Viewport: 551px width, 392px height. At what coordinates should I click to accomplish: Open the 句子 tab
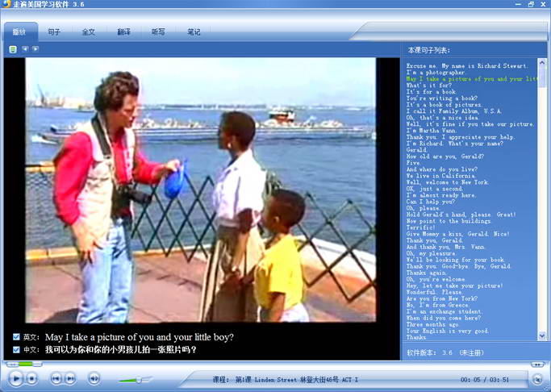click(x=54, y=32)
